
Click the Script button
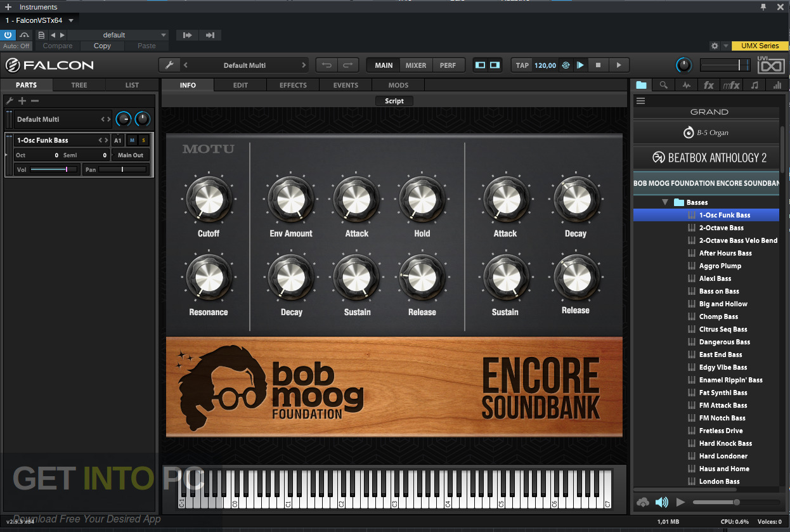394,101
